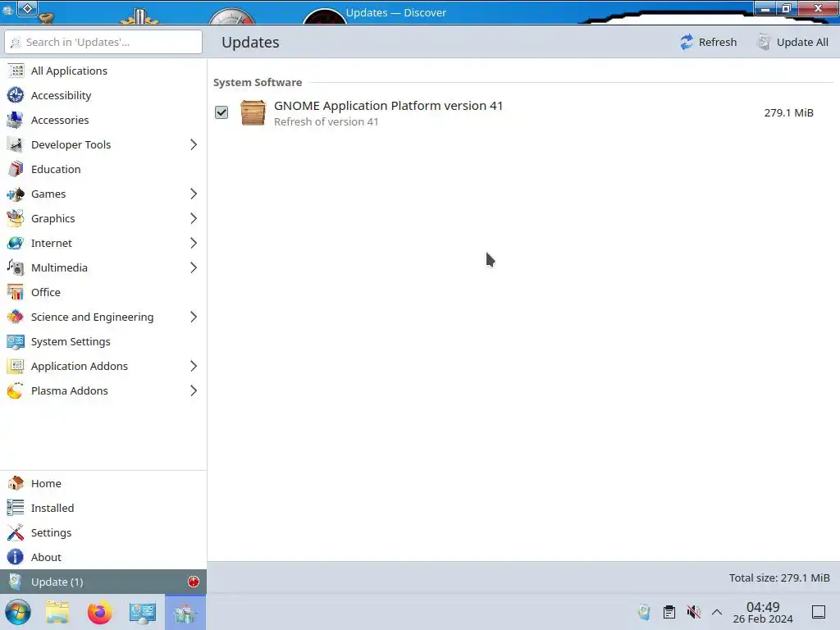Image resolution: width=840 pixels, height=630 pixels.
Task: Click the Total size: 279.1 MiB text
Action: click(x=779, y=577)
